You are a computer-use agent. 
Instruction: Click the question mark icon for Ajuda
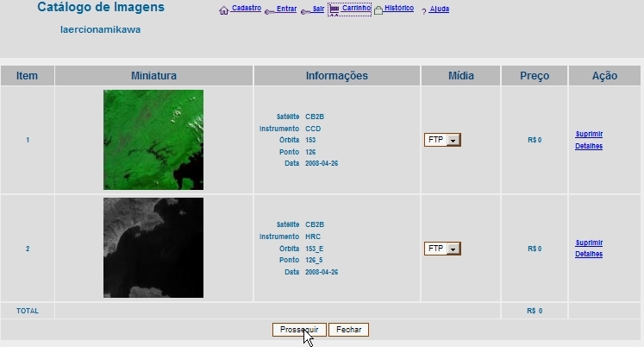[424, 10]
